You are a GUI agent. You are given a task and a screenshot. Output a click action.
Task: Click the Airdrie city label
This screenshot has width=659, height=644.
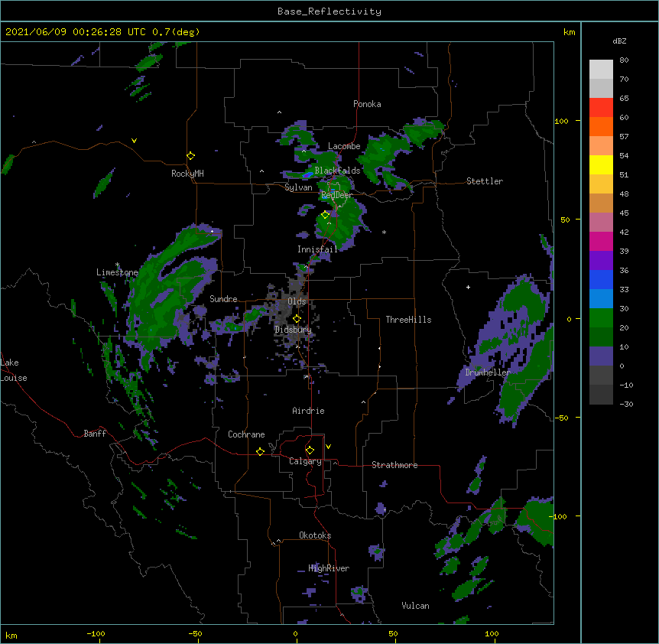pyautogui.click(x=309, y=411)
